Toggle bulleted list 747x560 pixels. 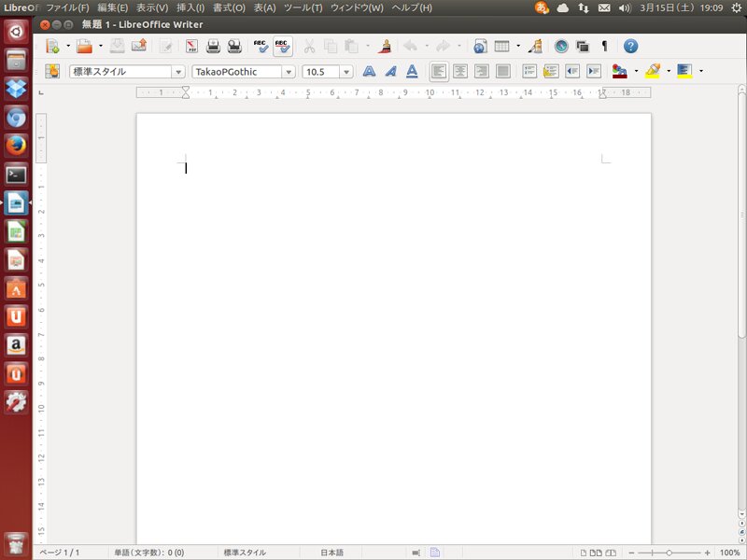(x=551, y=72)
